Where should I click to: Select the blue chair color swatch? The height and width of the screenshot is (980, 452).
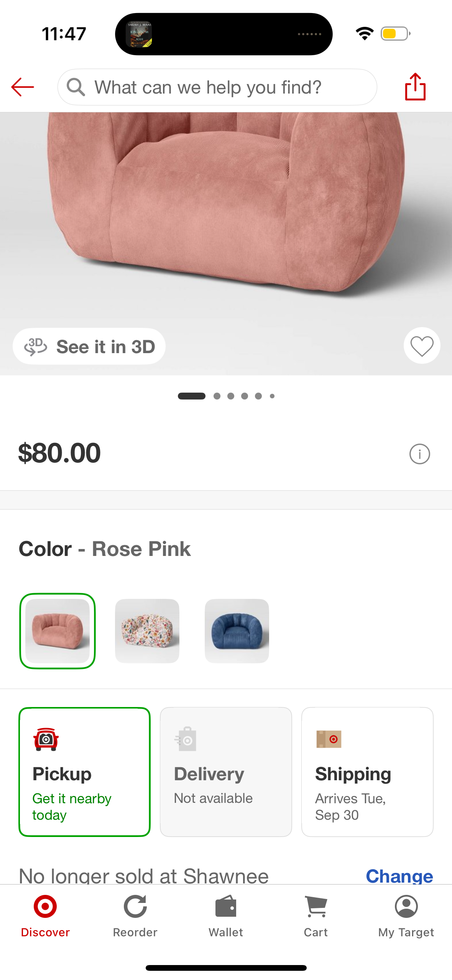click(237, 631)
